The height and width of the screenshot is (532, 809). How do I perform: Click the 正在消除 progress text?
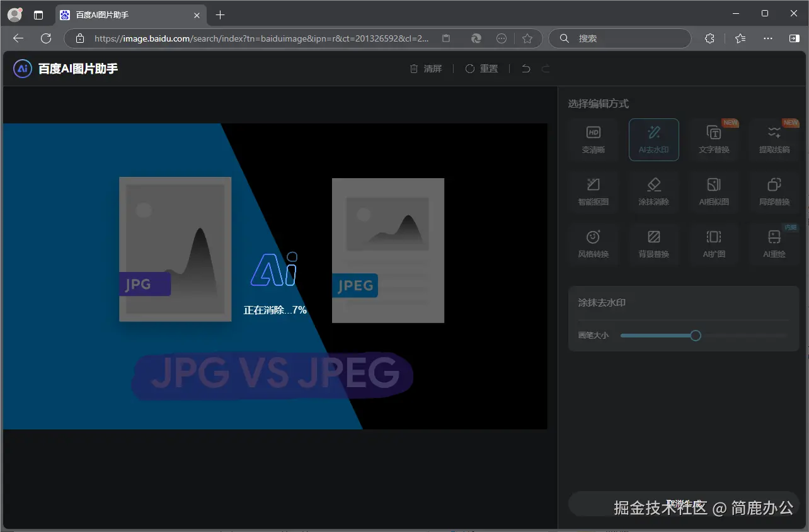[275, 310]
